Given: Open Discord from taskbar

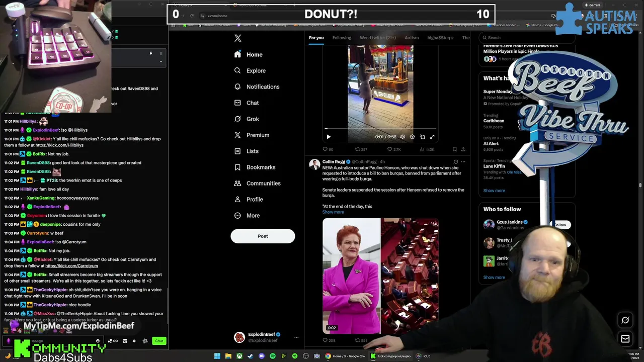Looking at the screenshot, I should (x=262, y=356).
